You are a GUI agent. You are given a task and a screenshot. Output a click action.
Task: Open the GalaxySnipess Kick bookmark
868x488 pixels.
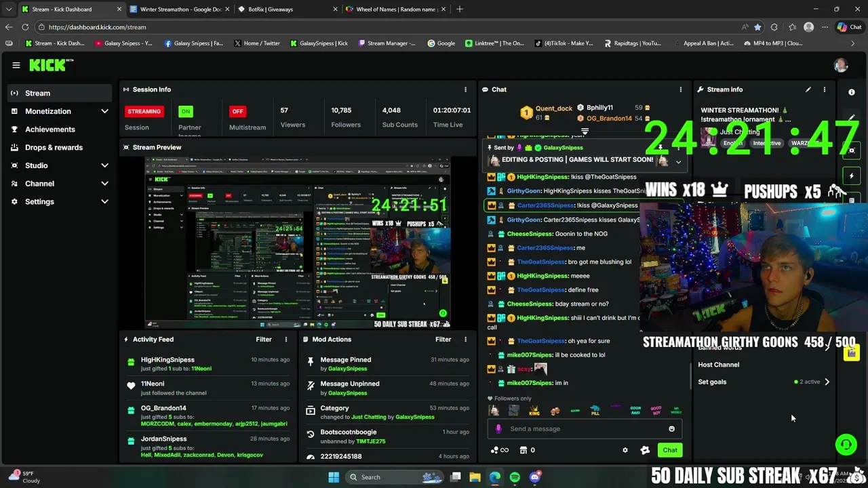pos(319,43)
